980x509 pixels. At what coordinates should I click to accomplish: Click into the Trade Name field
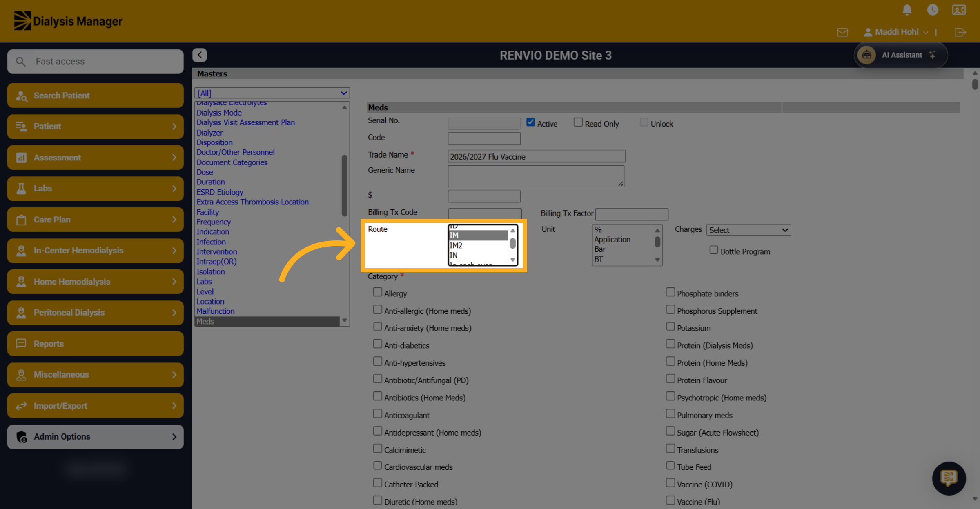coord(536,156)
